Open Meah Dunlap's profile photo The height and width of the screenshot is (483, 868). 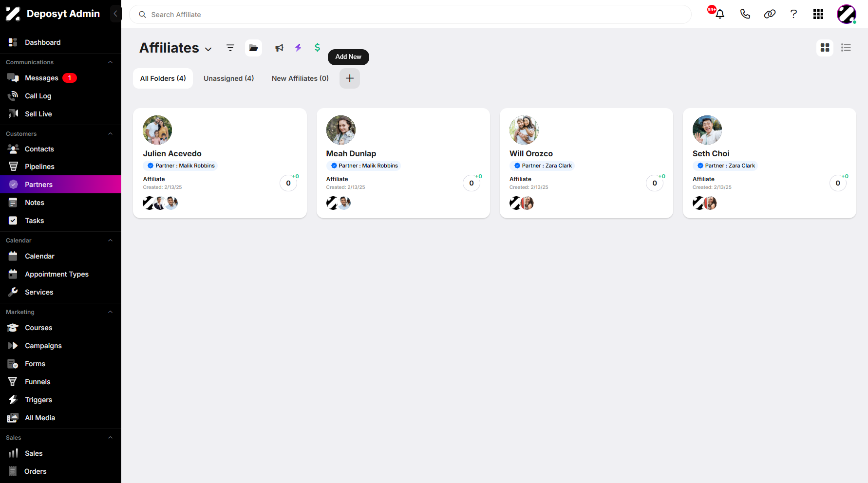(x=341, y=130)
